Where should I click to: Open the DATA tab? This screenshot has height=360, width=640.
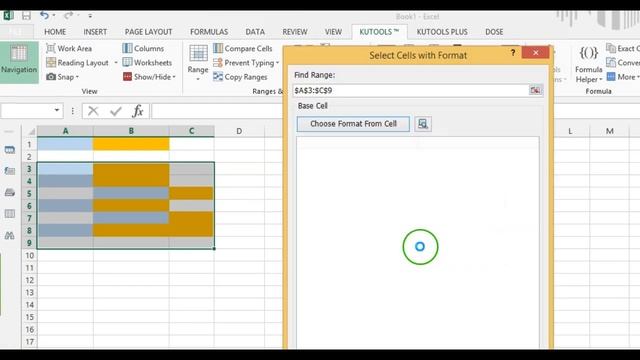(x=255, y=32)
